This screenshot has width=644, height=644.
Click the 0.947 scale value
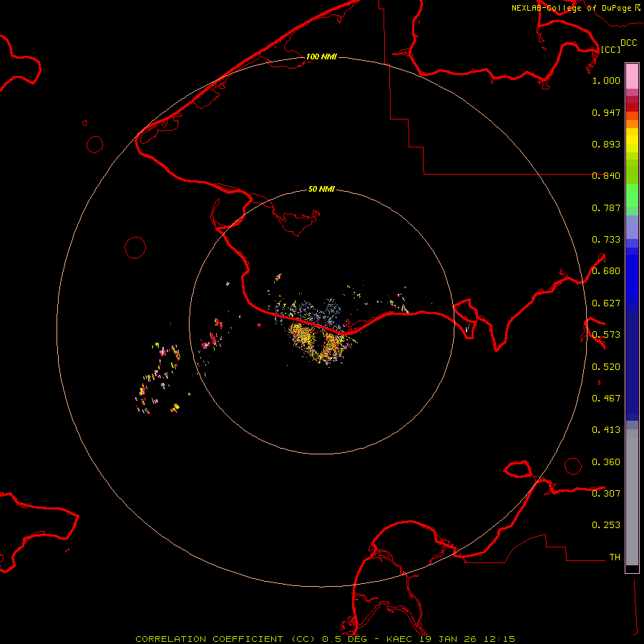606,113
